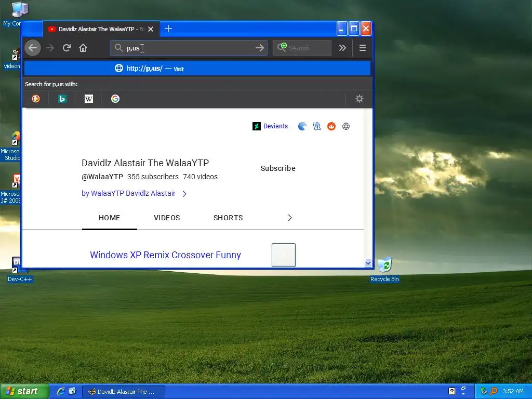Select the Davidlz Alastair The WalaaYTP tab

coord(100,29)
